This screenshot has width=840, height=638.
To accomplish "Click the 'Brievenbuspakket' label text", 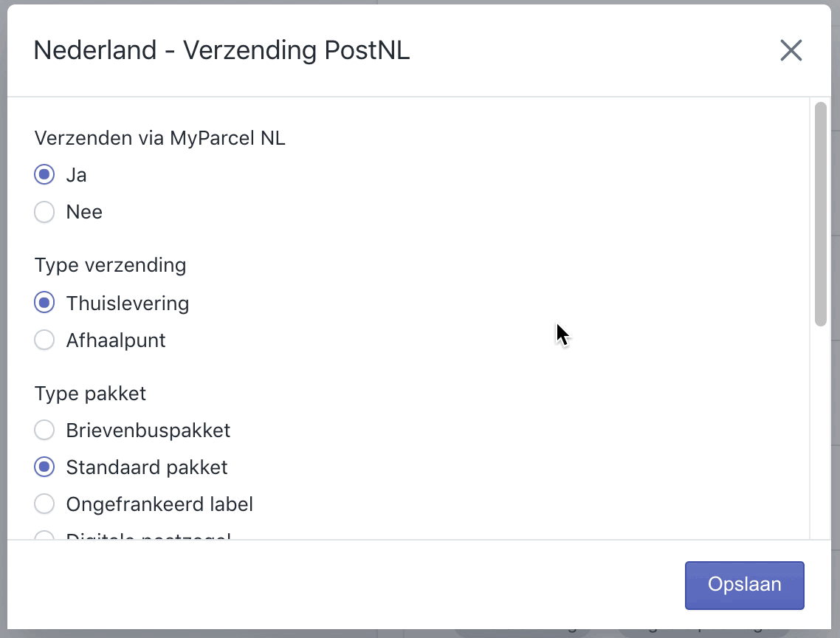I will pos(148,431).
